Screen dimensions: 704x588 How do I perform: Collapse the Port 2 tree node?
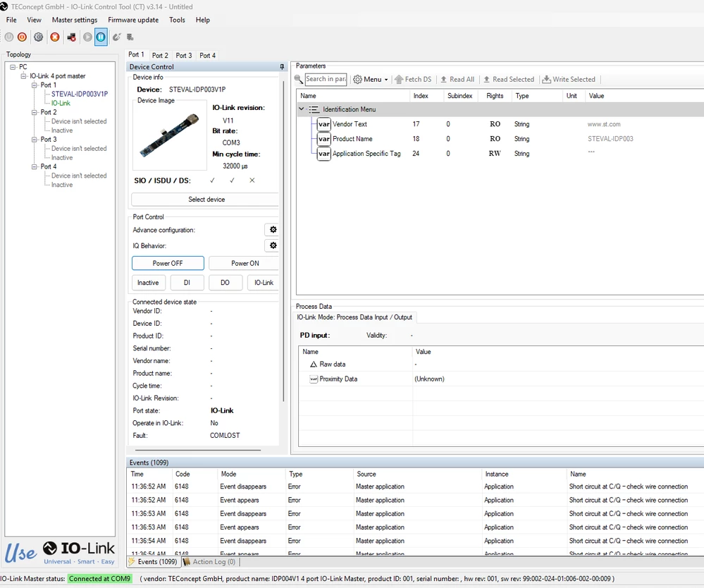34,112
